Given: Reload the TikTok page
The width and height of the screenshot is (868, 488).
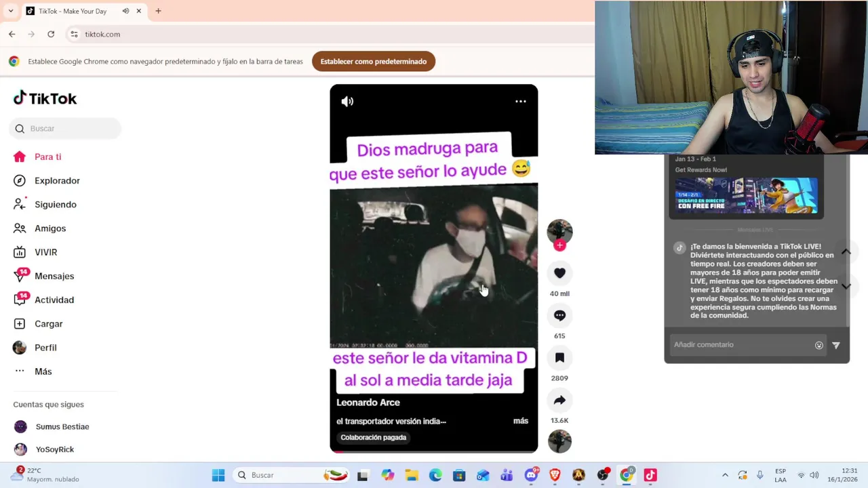Looking at the screenshot, I should pos(51,34).
